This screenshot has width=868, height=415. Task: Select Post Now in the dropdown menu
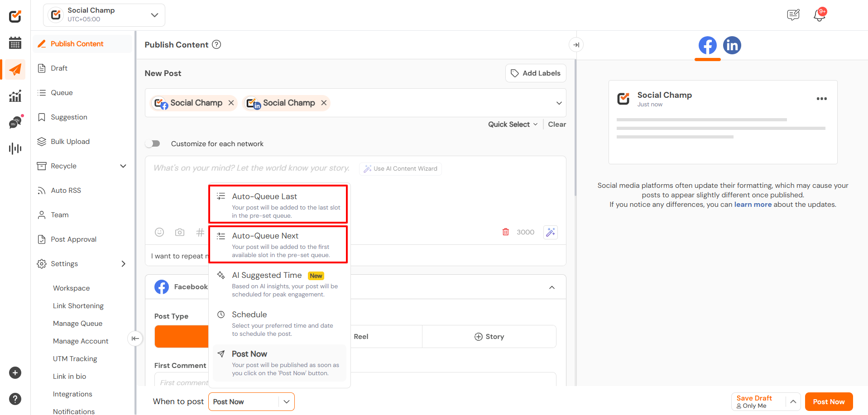(x=279, y=363)
